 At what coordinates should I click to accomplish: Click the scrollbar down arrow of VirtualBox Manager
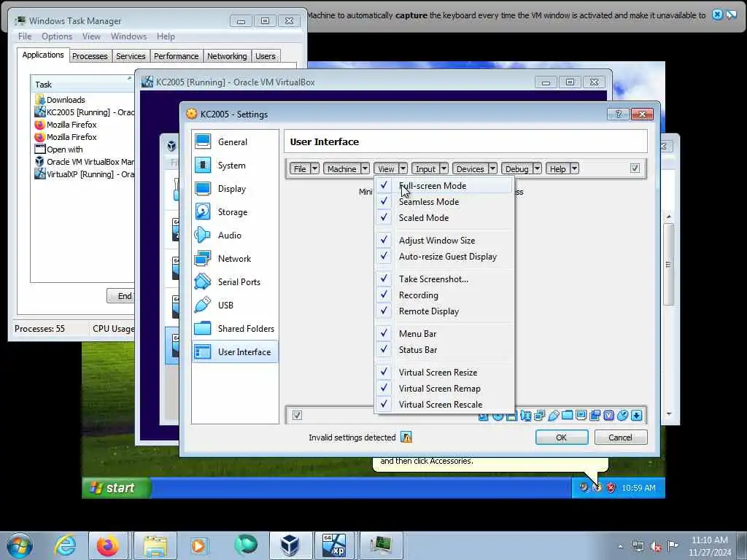(668, 414)
